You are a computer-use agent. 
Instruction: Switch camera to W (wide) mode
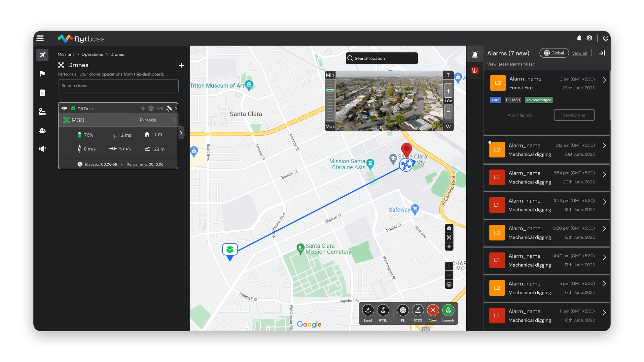click(448, 127)
